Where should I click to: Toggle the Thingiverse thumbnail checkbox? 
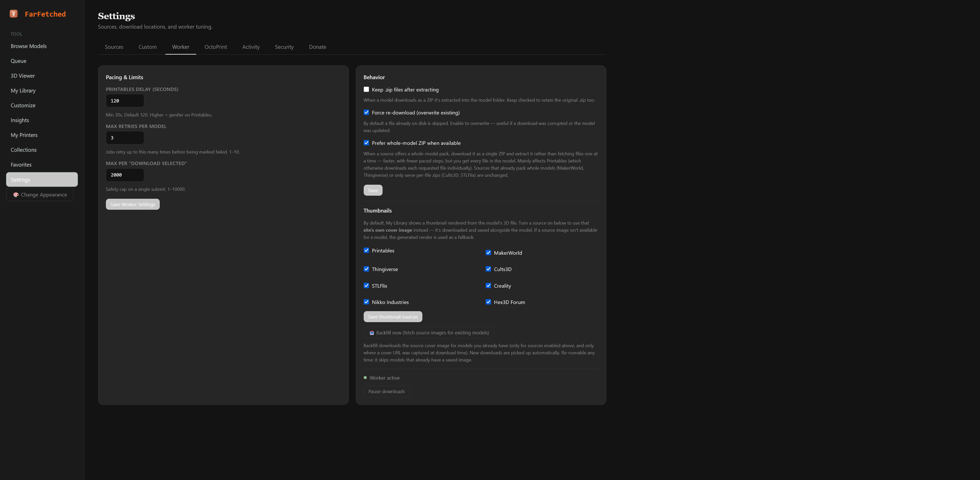tap(366, 269)
